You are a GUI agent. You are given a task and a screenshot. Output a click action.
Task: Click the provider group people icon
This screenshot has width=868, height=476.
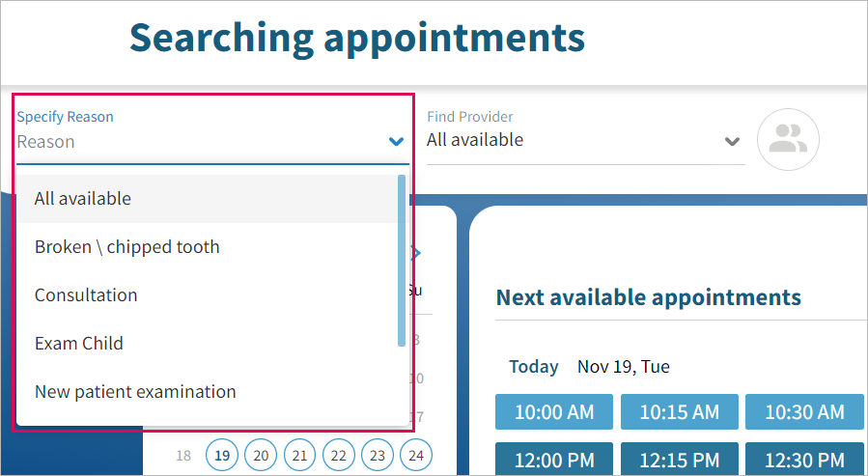click(x=788, y=140)
